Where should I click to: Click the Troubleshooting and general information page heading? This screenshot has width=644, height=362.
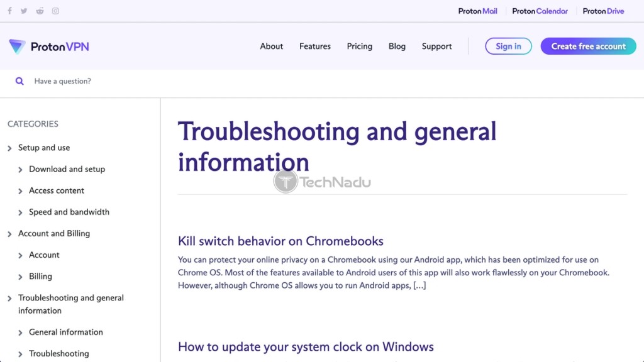(x=337, y=146)
